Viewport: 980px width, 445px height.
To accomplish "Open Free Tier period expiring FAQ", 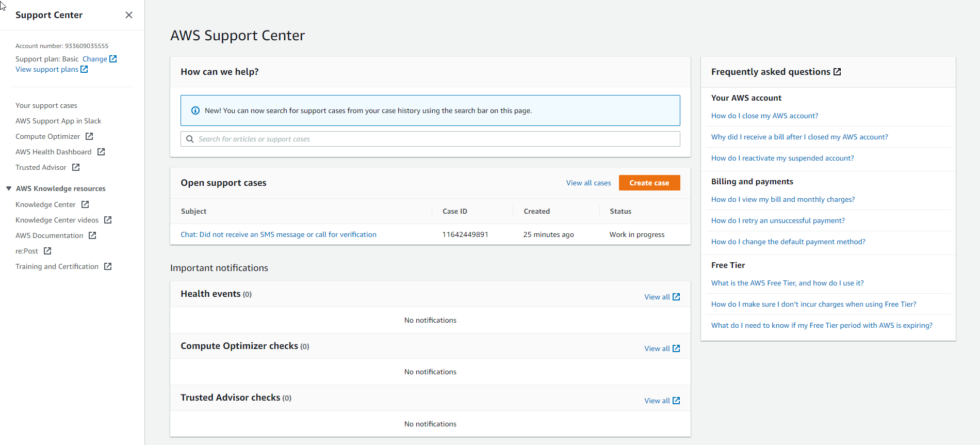I will tap(822, 325).
